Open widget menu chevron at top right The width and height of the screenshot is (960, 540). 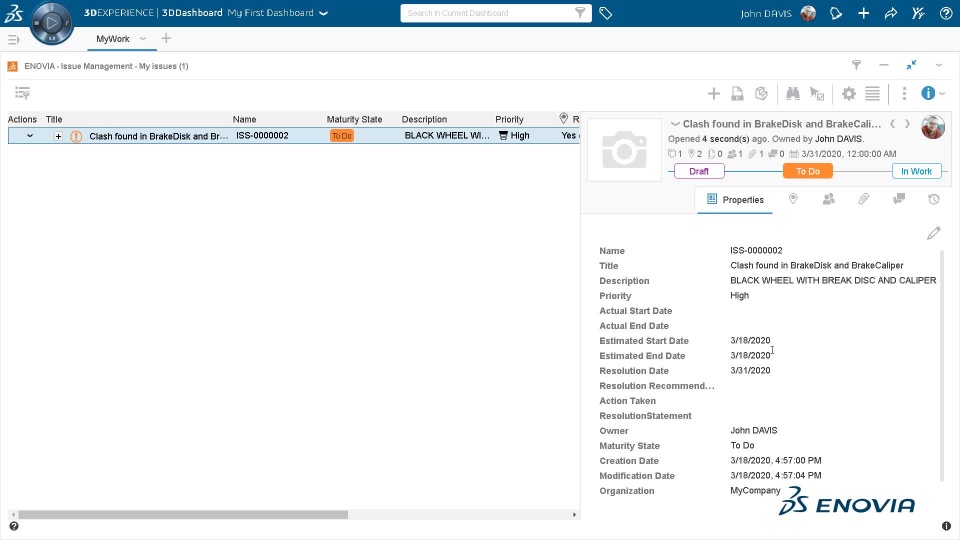click(x=939, y=65)
